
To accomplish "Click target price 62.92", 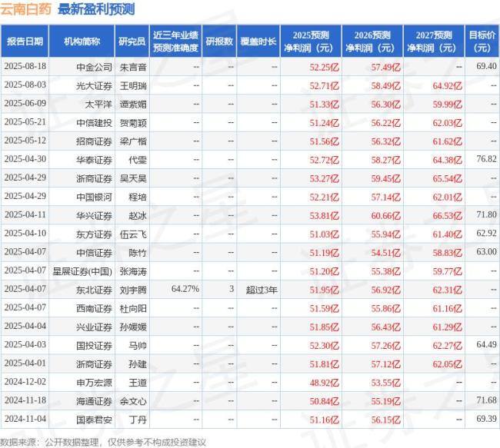I will [x=486, y=234].
